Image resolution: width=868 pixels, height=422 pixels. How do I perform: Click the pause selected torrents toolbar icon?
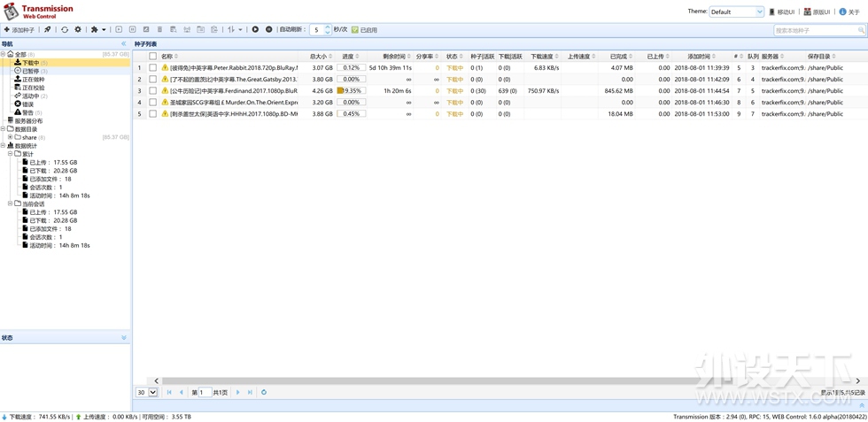click(132, 29)
